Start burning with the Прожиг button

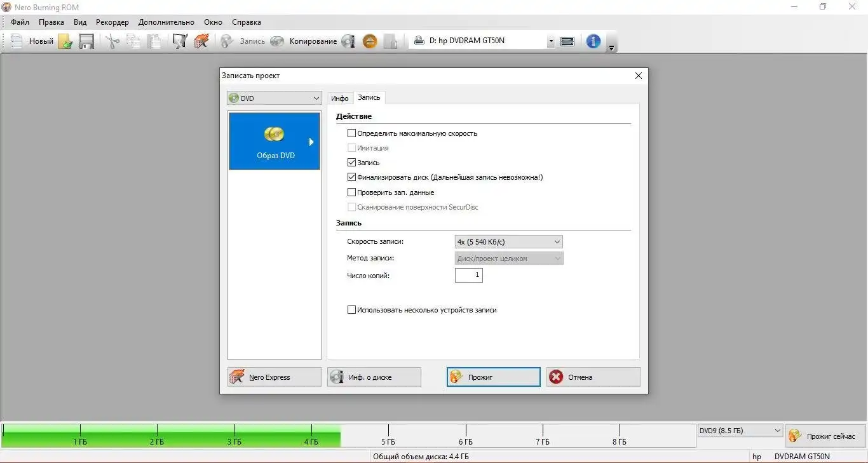pos(493,377)
